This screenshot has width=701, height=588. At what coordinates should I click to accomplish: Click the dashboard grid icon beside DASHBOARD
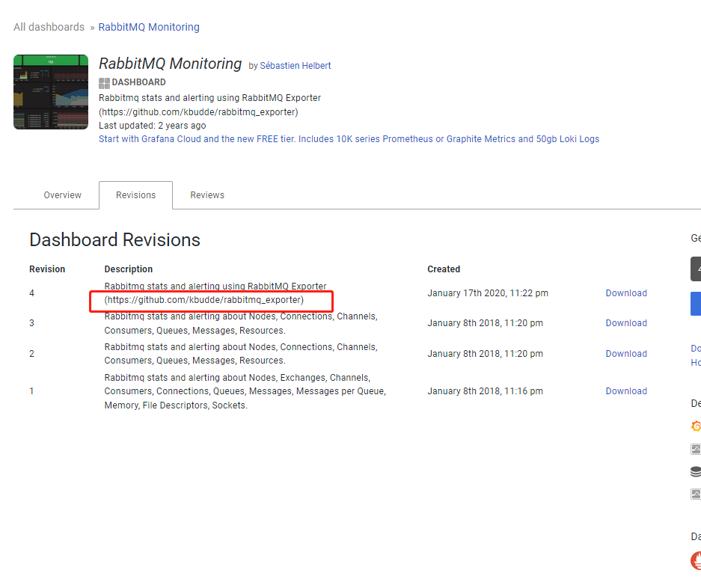click(x=104, y=83)
